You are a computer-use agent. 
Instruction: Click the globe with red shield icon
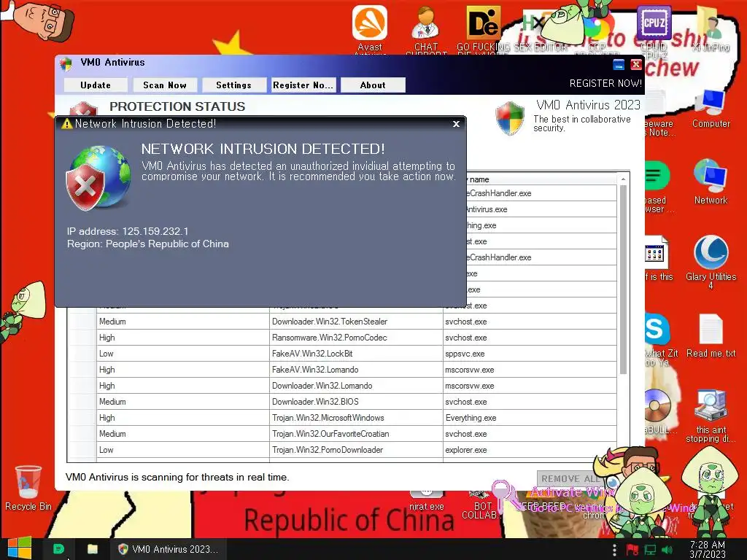(x=98, y=178)
